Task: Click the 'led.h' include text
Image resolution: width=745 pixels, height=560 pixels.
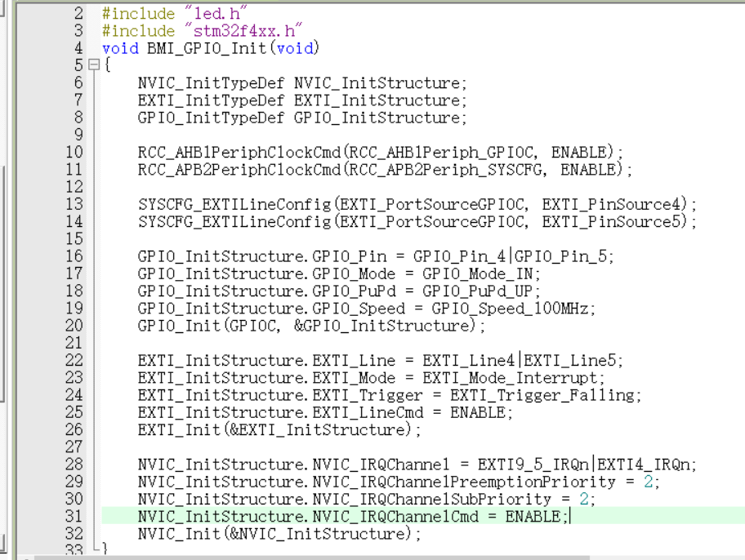Action: click(216, 13)
